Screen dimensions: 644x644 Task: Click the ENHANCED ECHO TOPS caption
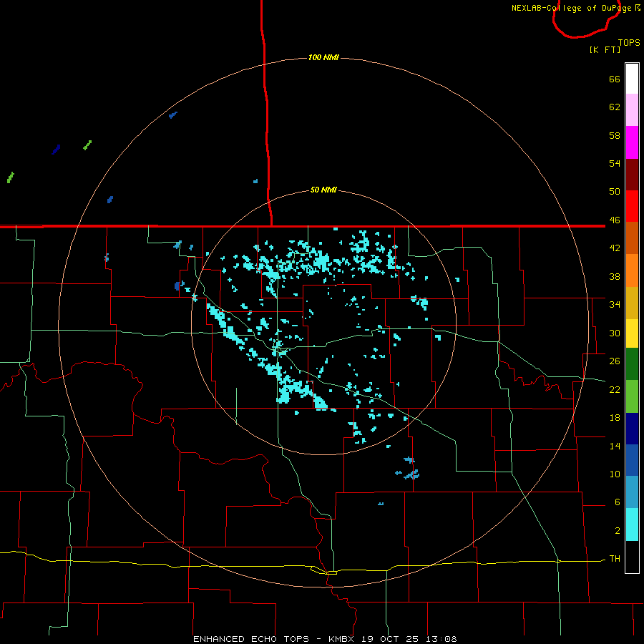click(251, 639)
